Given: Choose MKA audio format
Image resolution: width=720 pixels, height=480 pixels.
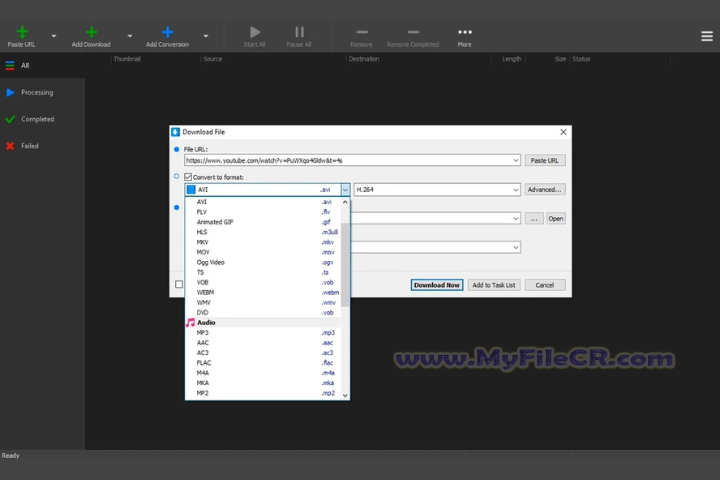Looking at the screenshot, I should click(263, 384).
